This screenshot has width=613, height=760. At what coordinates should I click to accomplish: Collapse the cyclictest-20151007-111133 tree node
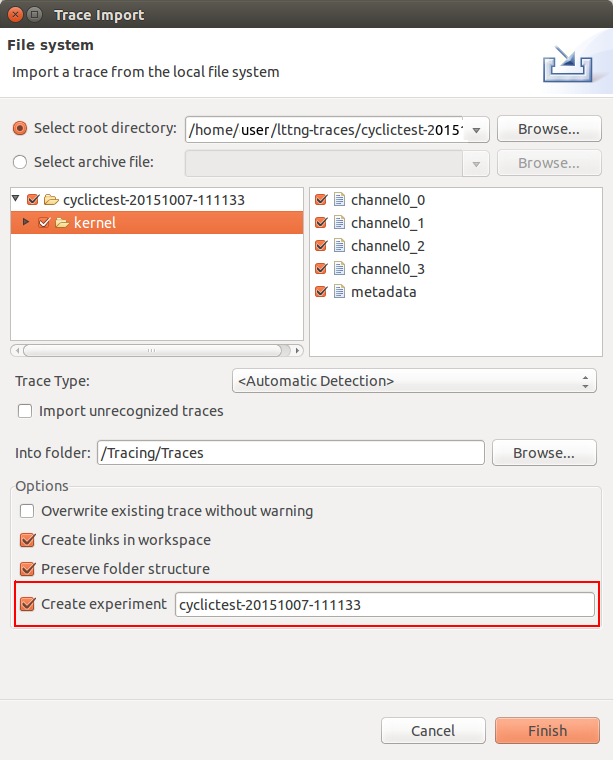pyautogui.click(x=15, y=200)
